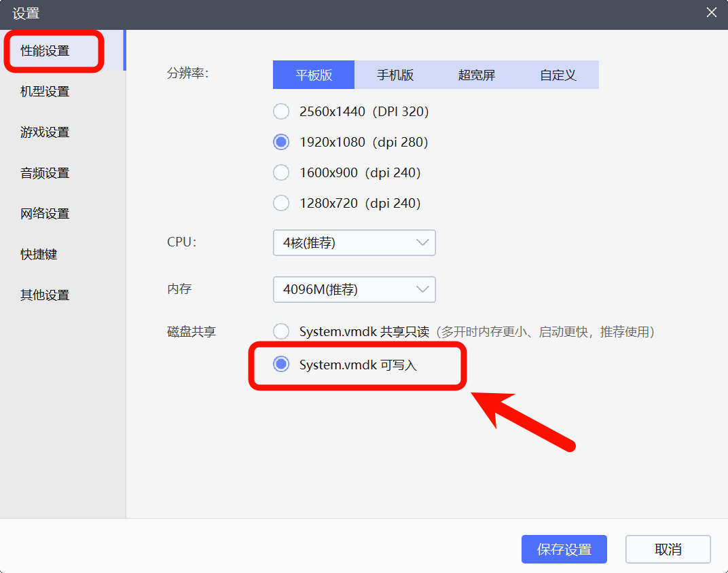
Task: Choose the 1600x900 (dpi 240) resolution
Action: [x=281, y=173]
